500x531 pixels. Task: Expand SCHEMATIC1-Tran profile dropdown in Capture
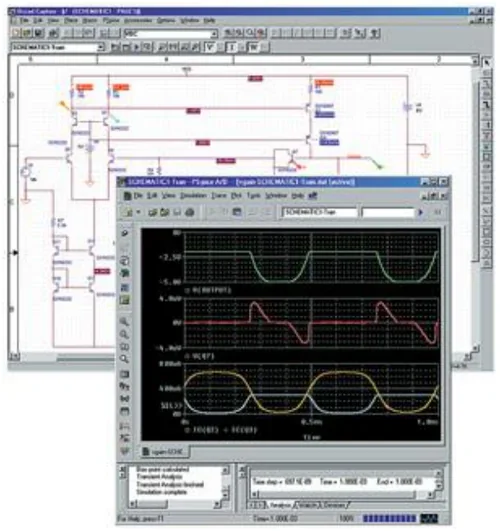coord(101,47)
